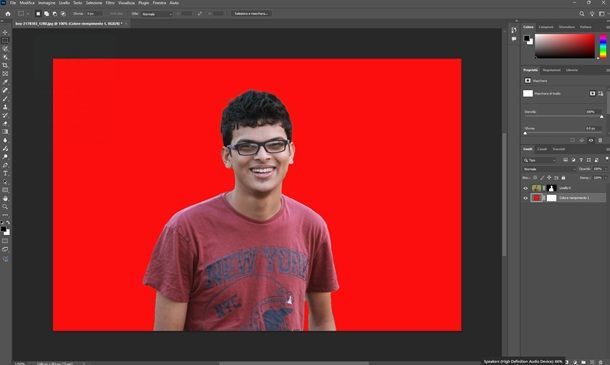
Task: Open layer blend mode dropdown
Action: click(x=549, y=169)
